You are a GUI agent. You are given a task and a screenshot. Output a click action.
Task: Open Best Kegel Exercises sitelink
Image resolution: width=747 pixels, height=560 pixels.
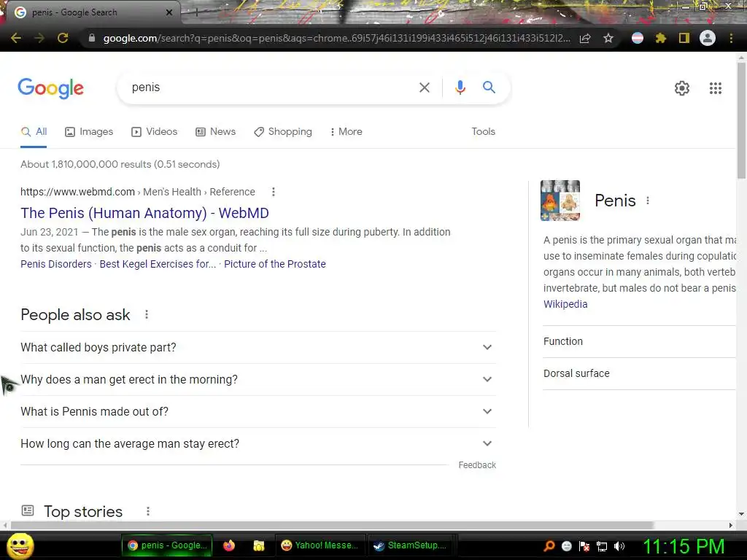click(158, 264)
